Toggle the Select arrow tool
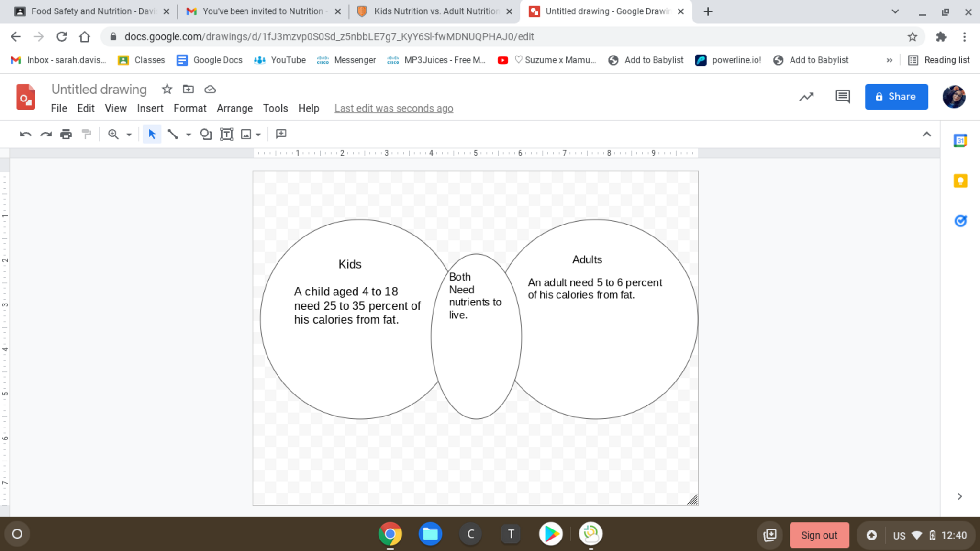The width and height of the screenshot is (980, 551). (152, 135)
